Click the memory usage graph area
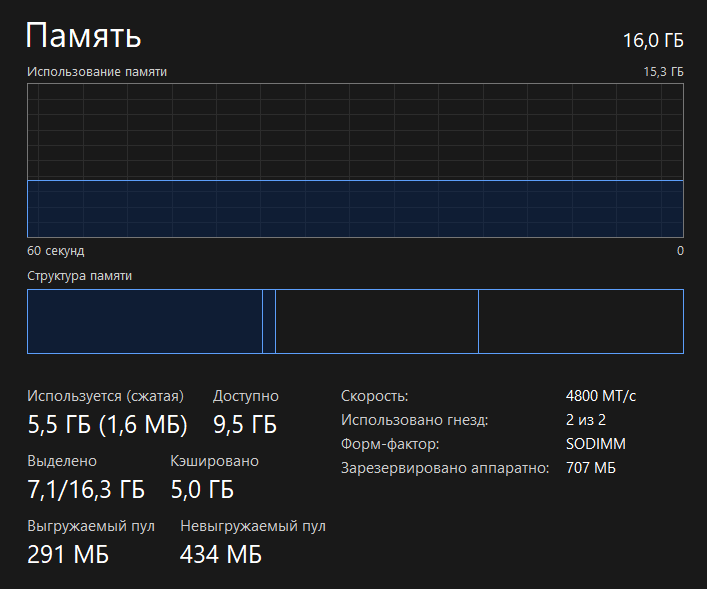707x589 pixels. pos(355,161)
